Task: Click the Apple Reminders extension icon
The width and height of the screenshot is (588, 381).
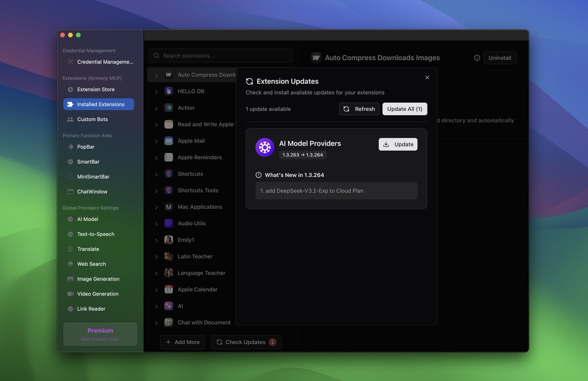Action: 169,158
